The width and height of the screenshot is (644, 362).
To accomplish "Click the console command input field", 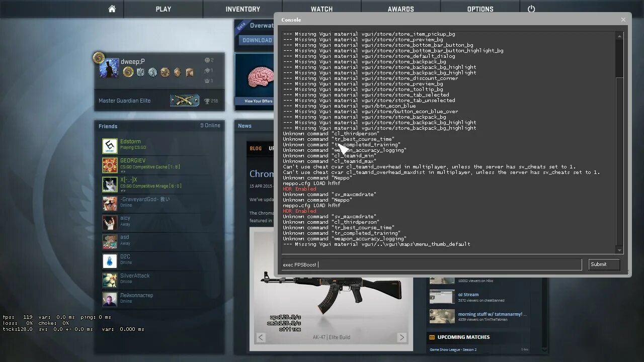I will pyautogui.click(x=431, y=264).
